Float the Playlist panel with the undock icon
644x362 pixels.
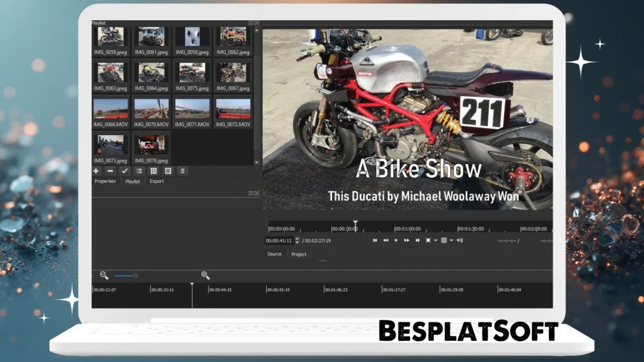[x=251, y=23]
